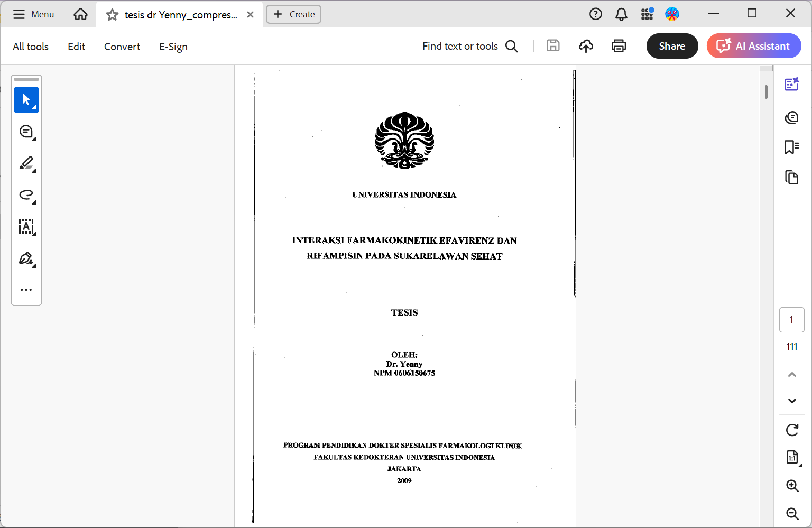Click the Zoom out magnifier

click(792, 513)
